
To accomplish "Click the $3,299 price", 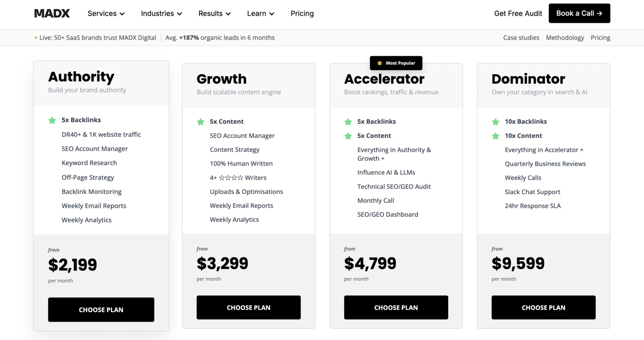I will (222, 263).
